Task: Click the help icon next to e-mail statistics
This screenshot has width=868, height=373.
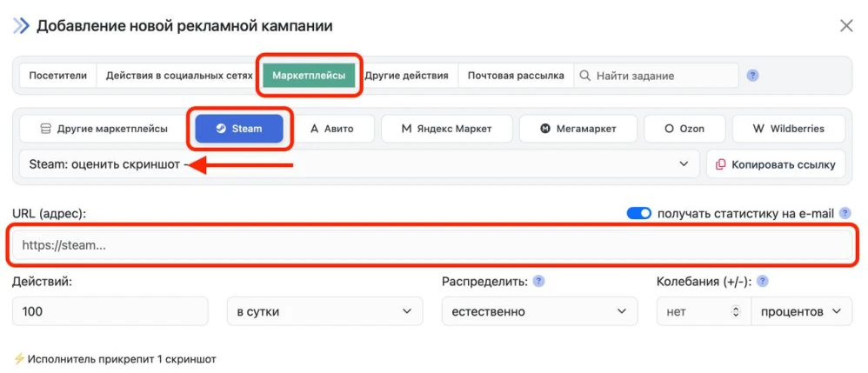Action: click(845, 213)
